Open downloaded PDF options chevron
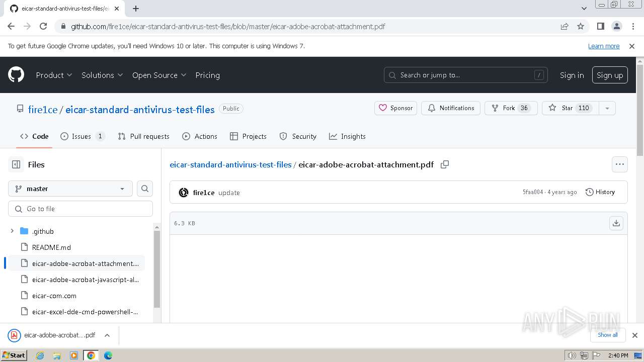This screenshot has height=362, width=644. pos(107,335)
